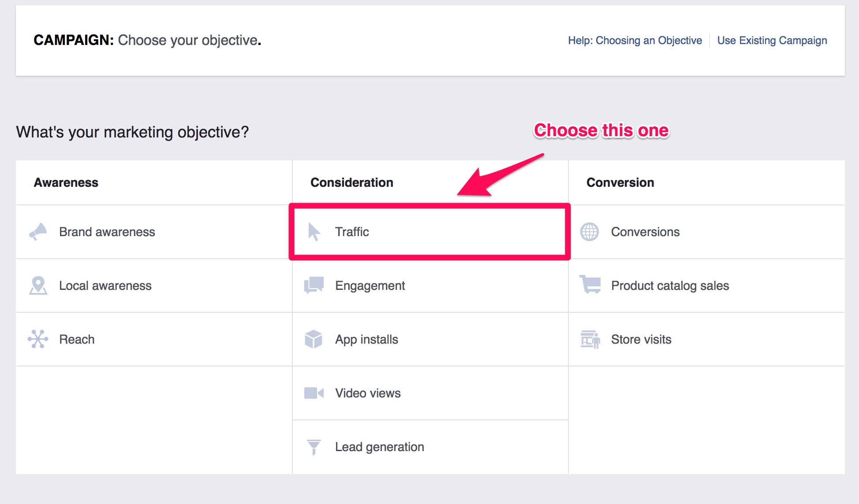The image size is (859, 504).
Task: Choose the Store visits objective text
Action: pyautogui.click(x=641, y=339)
